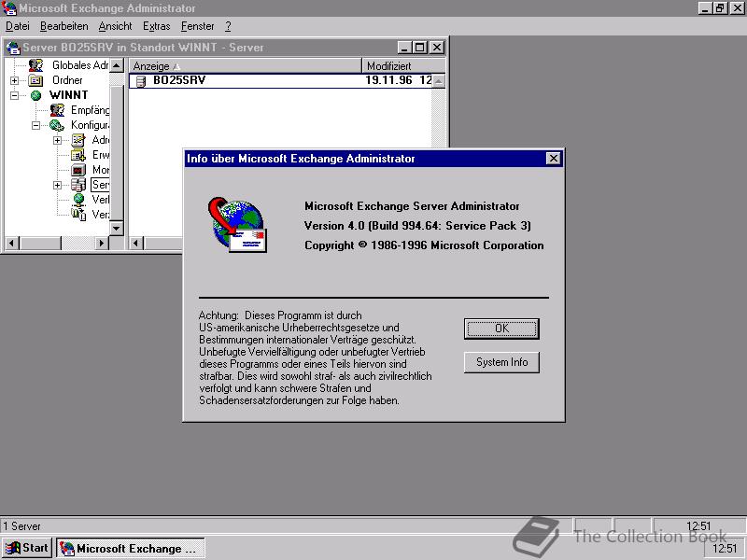The image size is (747, 560).
Task: Collapse the Konfiguration tree node
Action: click(36, 126)
